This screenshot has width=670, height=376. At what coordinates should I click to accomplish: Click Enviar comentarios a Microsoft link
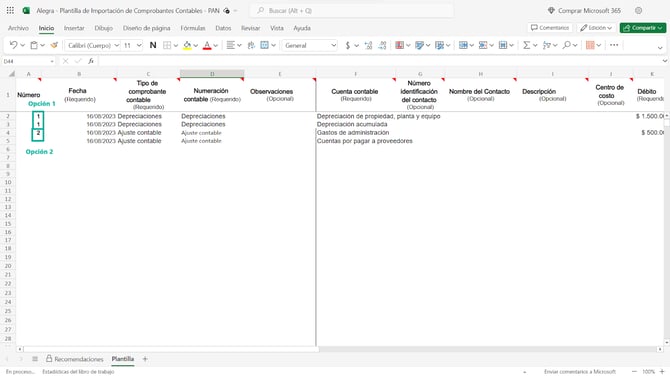click(580, 372)
